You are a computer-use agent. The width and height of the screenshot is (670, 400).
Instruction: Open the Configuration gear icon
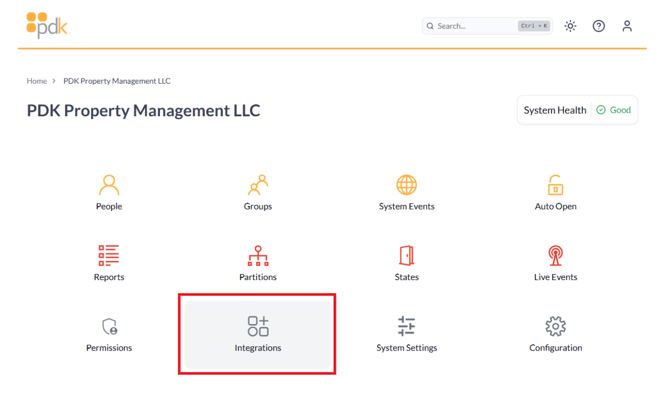pyautogui.click(x=555, y=327)
